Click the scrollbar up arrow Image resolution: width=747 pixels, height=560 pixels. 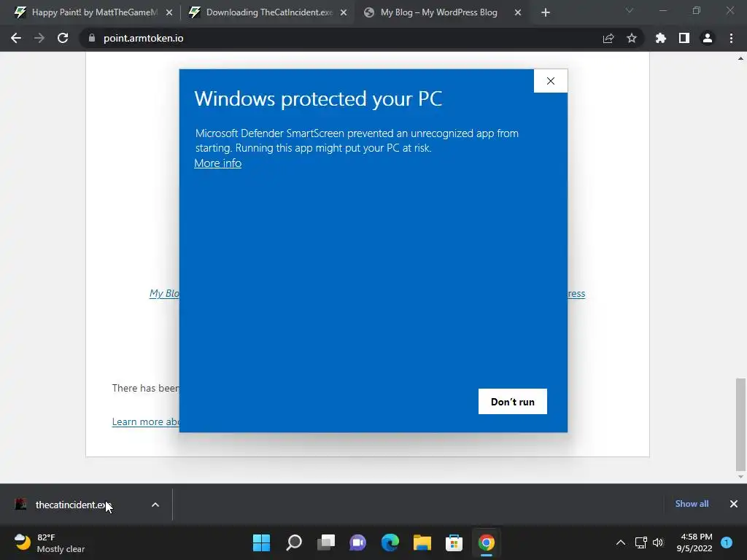740,59
